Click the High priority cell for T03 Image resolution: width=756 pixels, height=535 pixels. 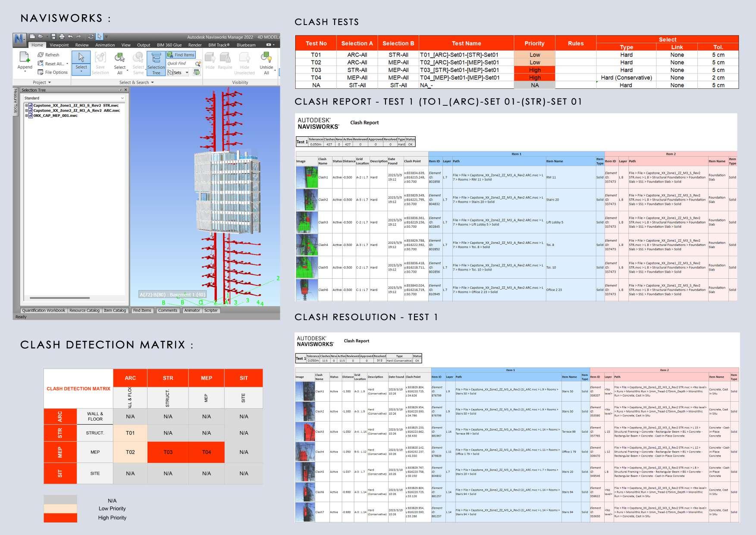pyautogui.click(x=534, y=70)
